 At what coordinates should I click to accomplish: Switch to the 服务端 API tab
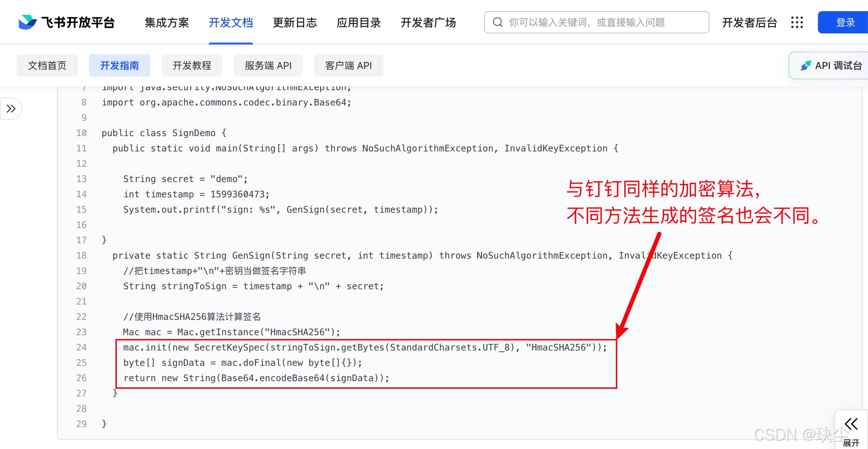point(268,65)
